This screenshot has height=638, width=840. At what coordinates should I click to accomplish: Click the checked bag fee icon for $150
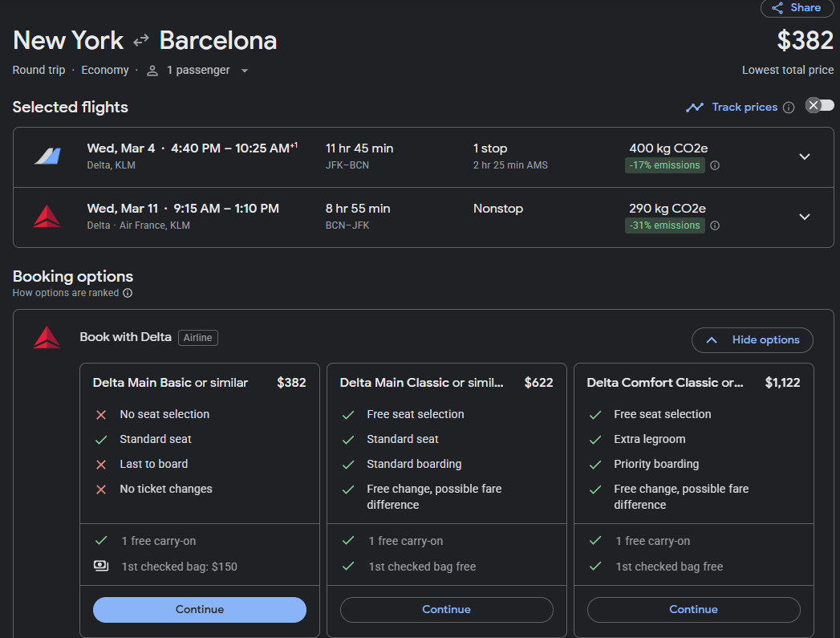[x=101, y=566]
